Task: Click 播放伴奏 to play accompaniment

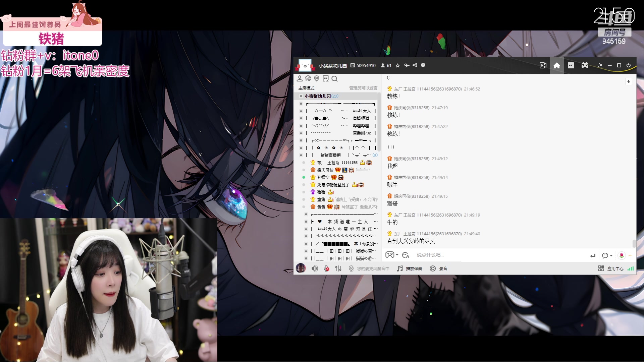Action: (x=409, y=268)
